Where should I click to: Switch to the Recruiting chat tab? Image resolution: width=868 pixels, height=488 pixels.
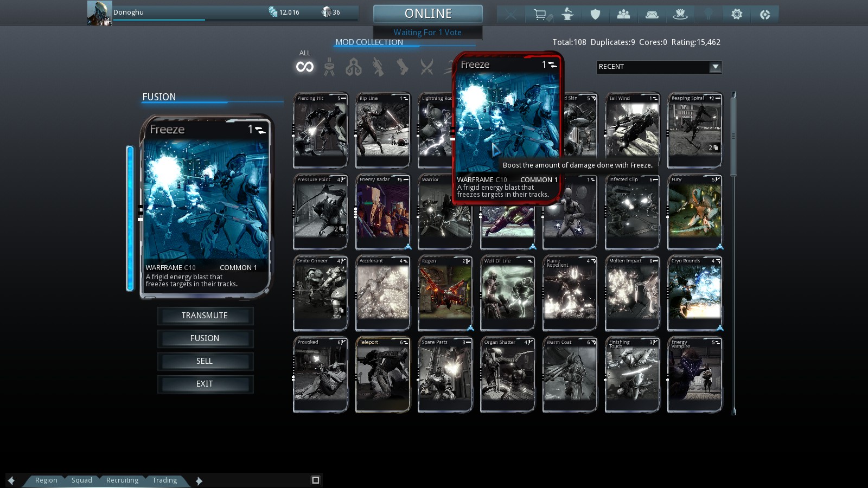[x=122, y=480]
